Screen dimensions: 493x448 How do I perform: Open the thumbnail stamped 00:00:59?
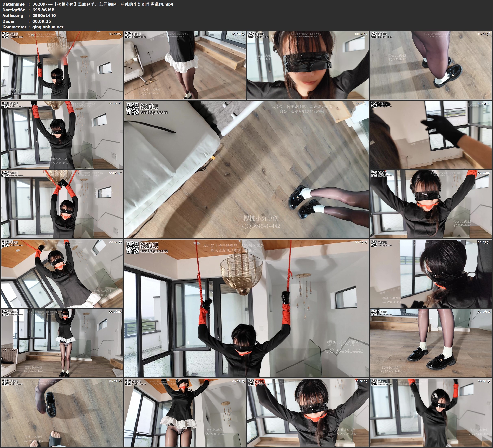pyautogui.click(x=185, y=66)
